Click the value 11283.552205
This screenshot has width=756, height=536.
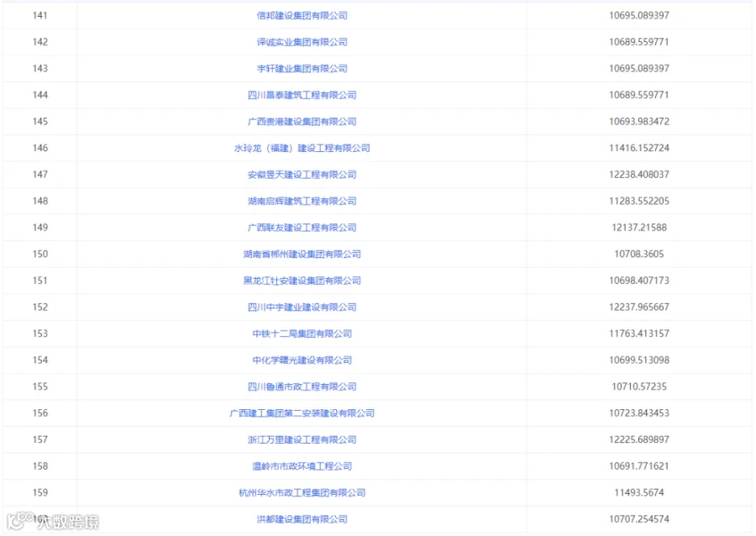click(639, 201)
